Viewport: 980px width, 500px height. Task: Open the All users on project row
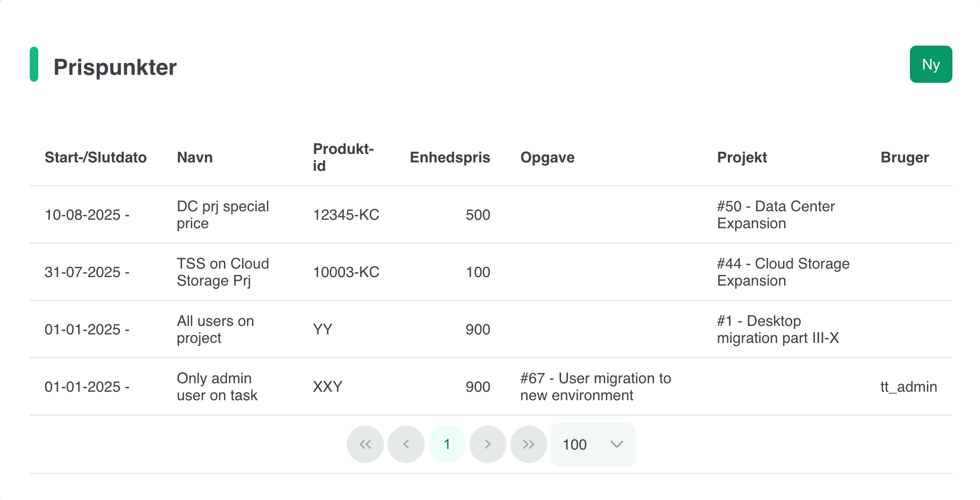(x=216, y=330)
